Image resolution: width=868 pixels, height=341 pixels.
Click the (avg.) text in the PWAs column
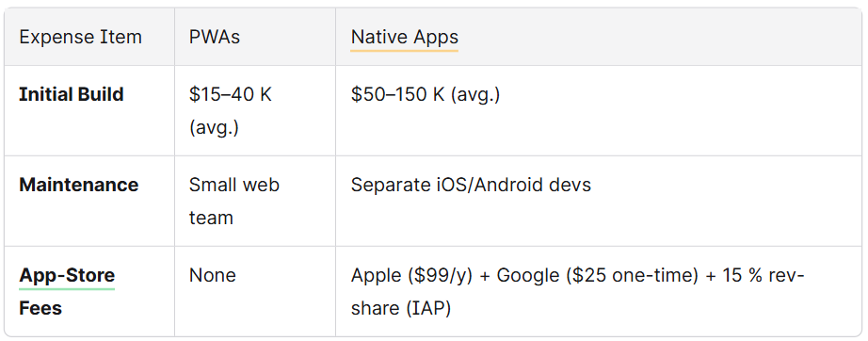pyautogui.click(x=214, y=127)
